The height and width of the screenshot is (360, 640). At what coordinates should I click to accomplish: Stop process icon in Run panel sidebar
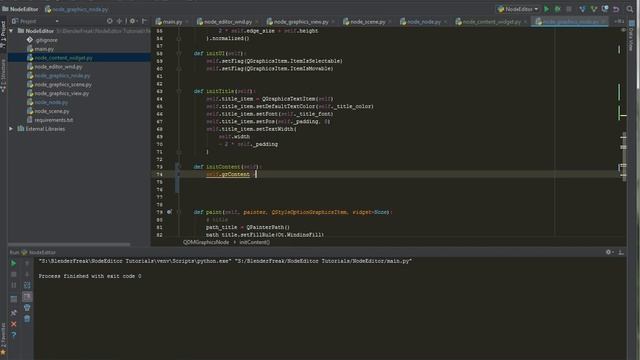click(13, 274)
